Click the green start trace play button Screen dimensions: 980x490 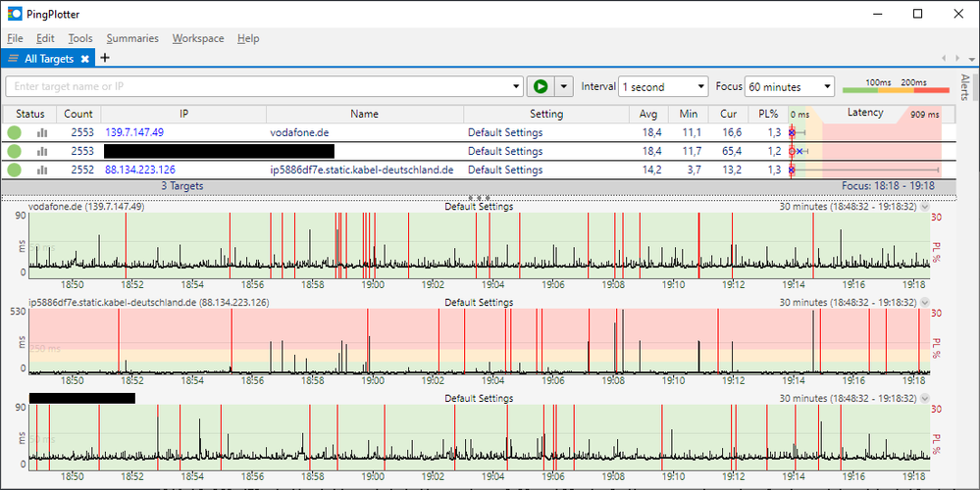540,86
